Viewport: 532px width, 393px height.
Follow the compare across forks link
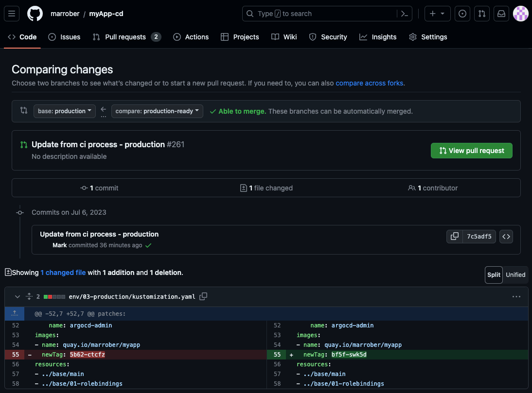tap(369, 83)
